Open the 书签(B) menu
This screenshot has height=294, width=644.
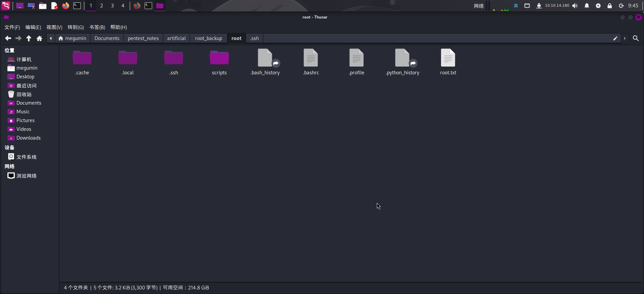(x=97, y=27)
